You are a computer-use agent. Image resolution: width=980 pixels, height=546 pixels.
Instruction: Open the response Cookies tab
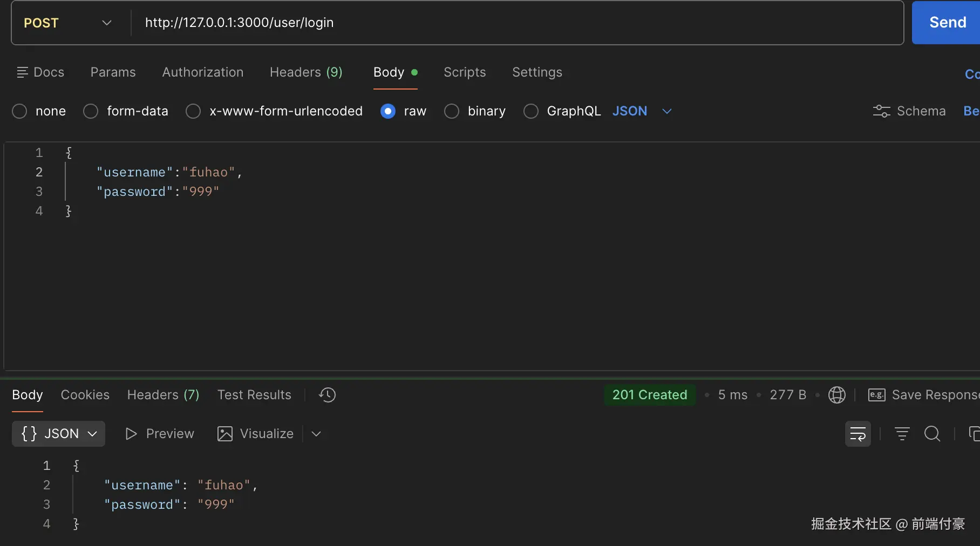(x=85, y=395)
